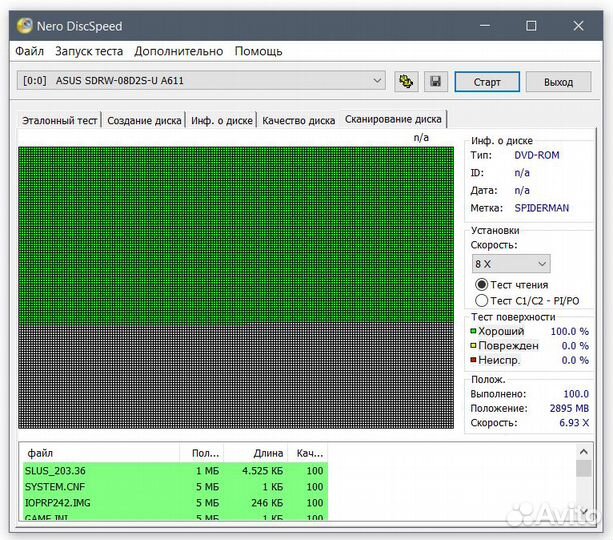Open the Файл menu
Image resolution: width=613 pixels, height=540 pixels.
(30, 51)
